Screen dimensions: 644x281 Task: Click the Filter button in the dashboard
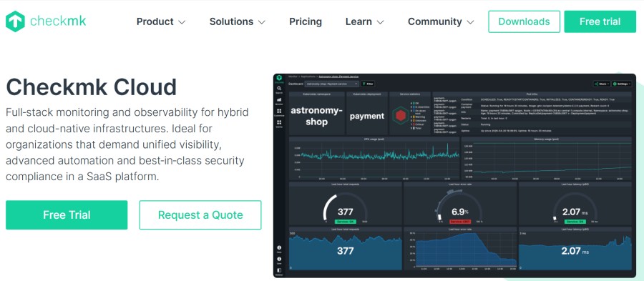(x=368, y=84)
